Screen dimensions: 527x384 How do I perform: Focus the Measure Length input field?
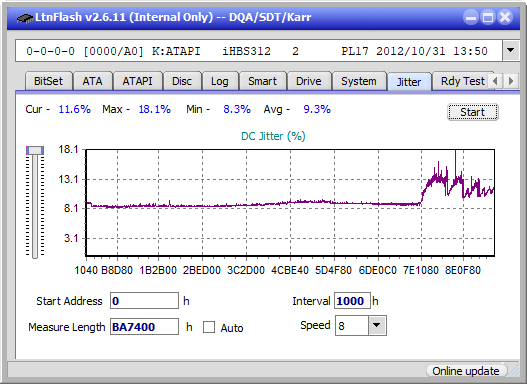[145, 327]
